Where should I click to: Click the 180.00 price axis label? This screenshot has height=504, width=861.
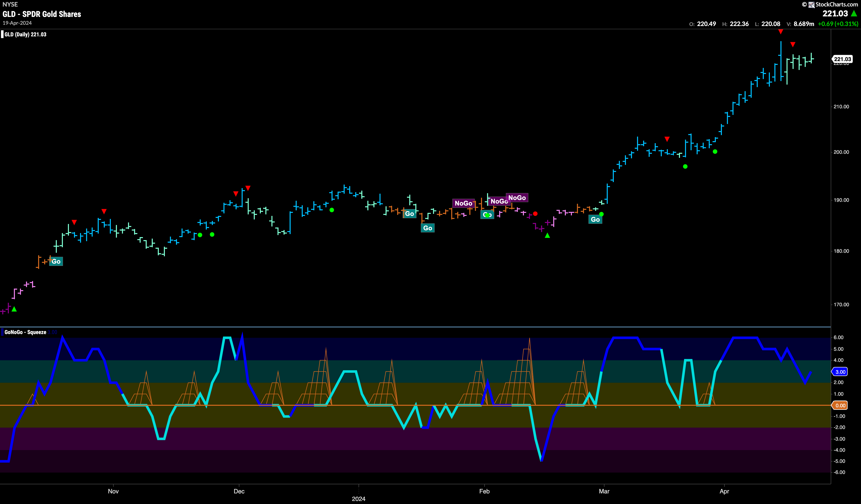[841, 251]
